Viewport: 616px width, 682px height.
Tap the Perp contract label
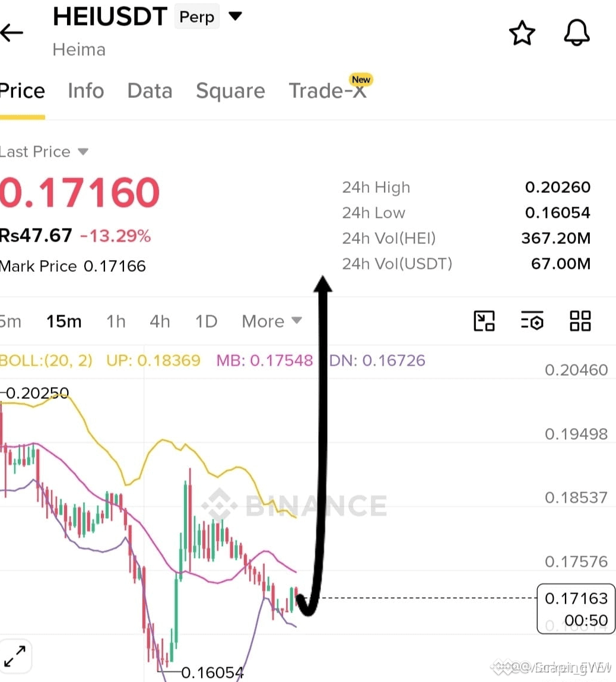click(197, 17)
